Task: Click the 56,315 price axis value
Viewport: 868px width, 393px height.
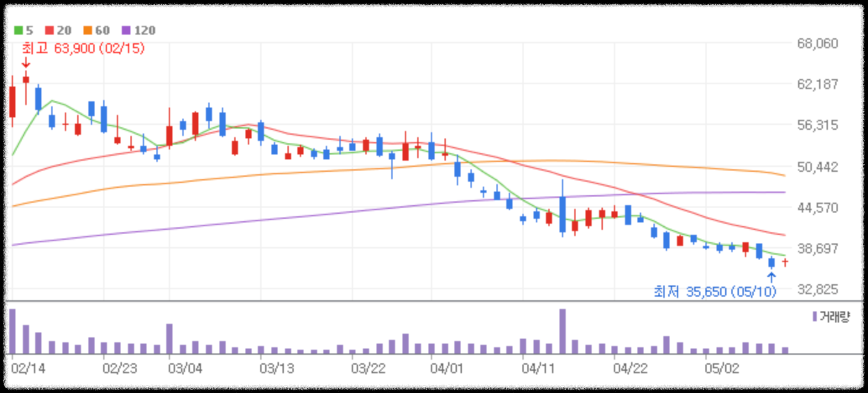Action: [818, 125]
